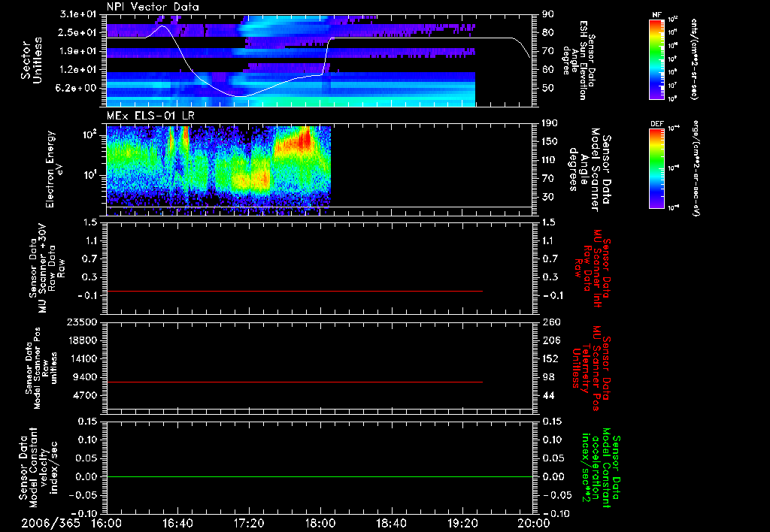The height and width of the screenshot is (532, 770).
Task: Click the '260' telemetry tick label
Action: pyautogui.click(x=550, y=322)
